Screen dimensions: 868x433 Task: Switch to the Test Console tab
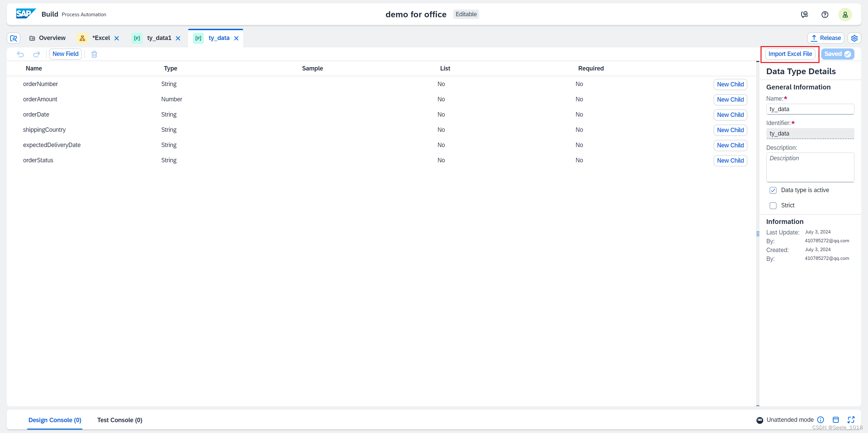click(120, 420)
